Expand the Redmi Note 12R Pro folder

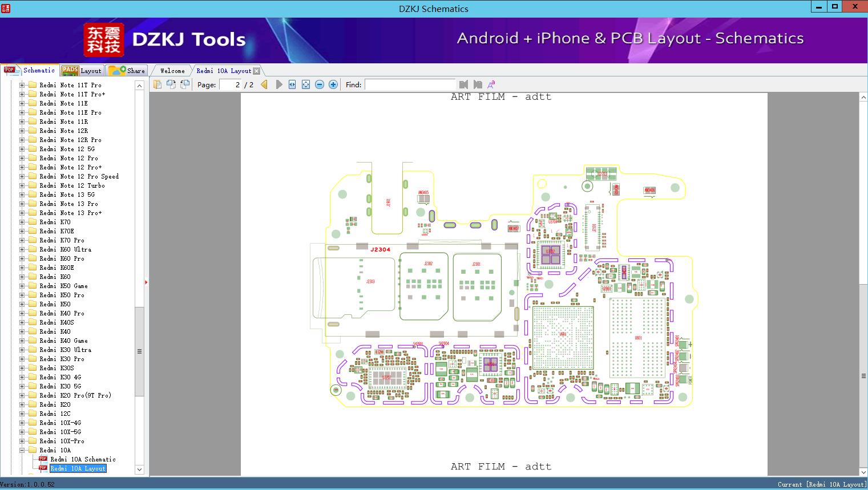point(22,140)
